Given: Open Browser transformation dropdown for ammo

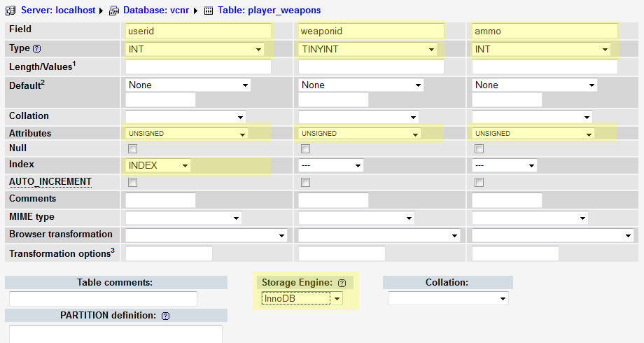Looking at the screenshot, I should click(x=553, y=235).
